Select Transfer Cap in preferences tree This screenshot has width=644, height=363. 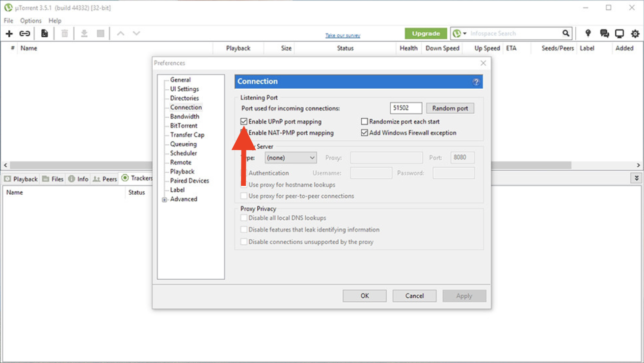coord(187,135)
